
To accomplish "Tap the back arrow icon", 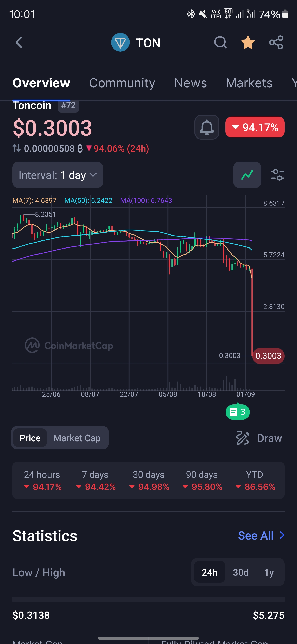I will [19, 43].
